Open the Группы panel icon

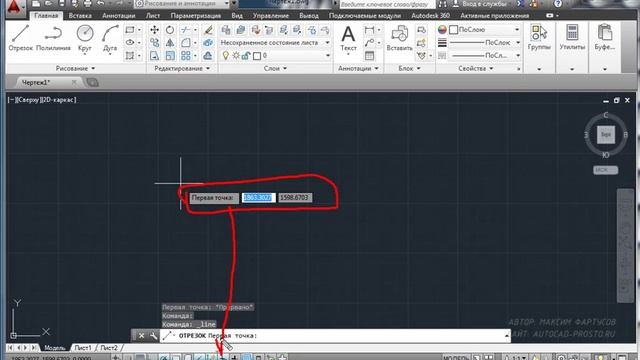coord(539,38)
